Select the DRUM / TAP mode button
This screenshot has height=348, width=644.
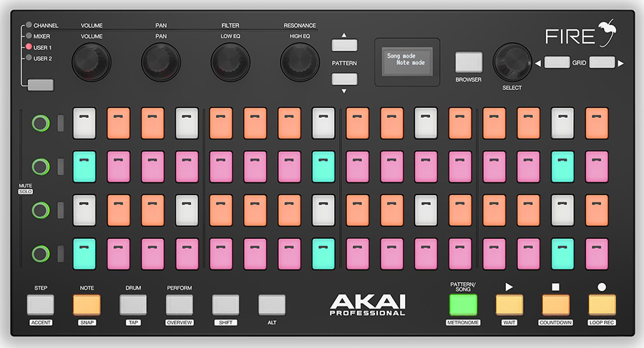click(x=133, y=305)
